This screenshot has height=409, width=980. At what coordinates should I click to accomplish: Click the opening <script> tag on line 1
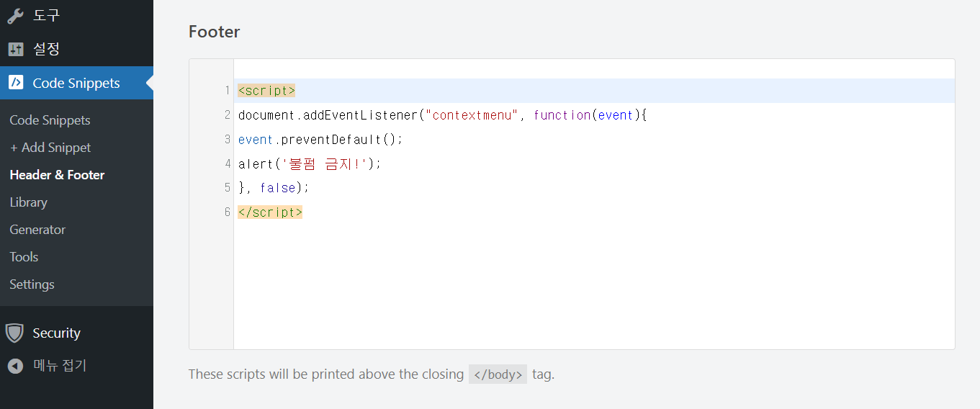(x=266, y=91)
